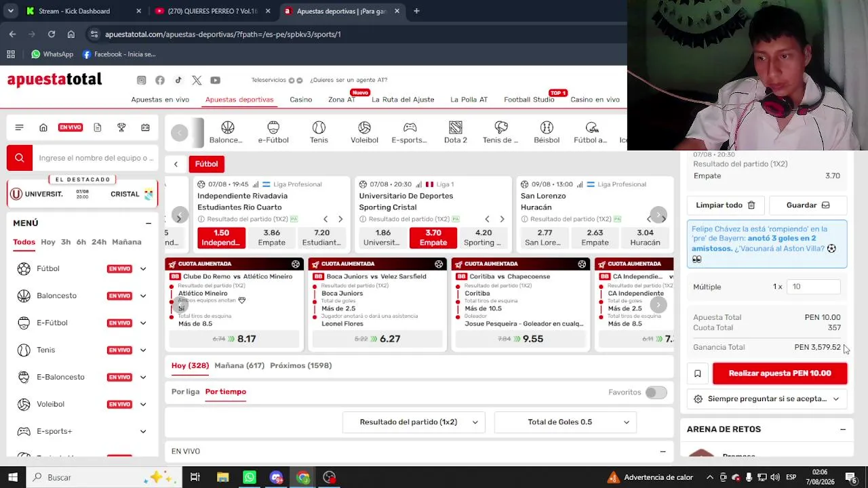
Task: Open the Zona AT nav item
Action: click(x=342, y=100)
